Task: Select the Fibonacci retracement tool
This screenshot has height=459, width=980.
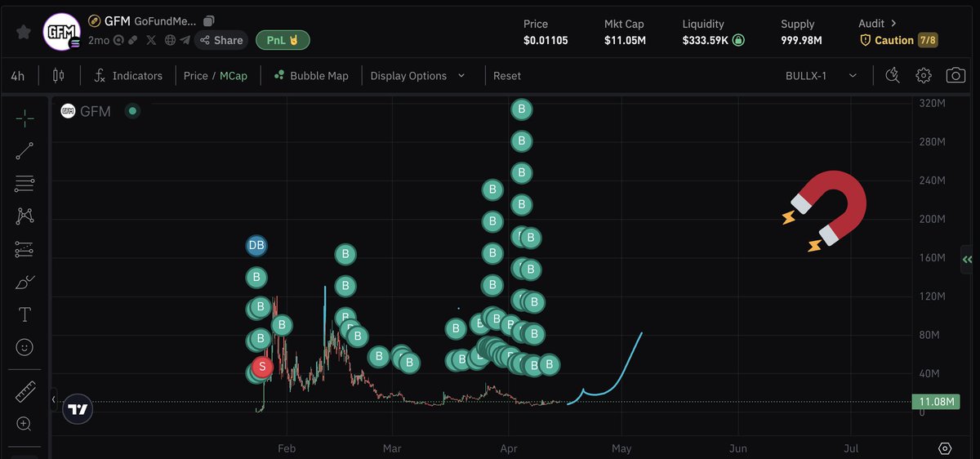Action: (x=24, y=184)
